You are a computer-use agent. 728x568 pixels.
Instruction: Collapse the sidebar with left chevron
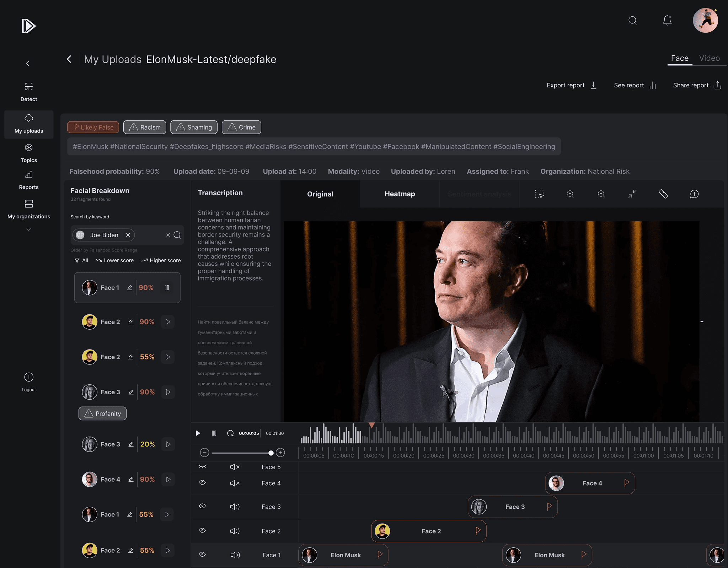coord(28,64)
